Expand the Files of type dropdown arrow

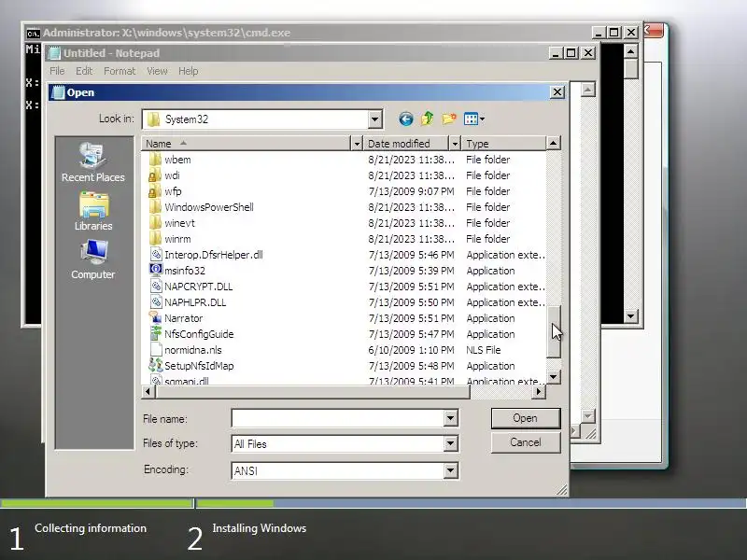tap(450, 444)
